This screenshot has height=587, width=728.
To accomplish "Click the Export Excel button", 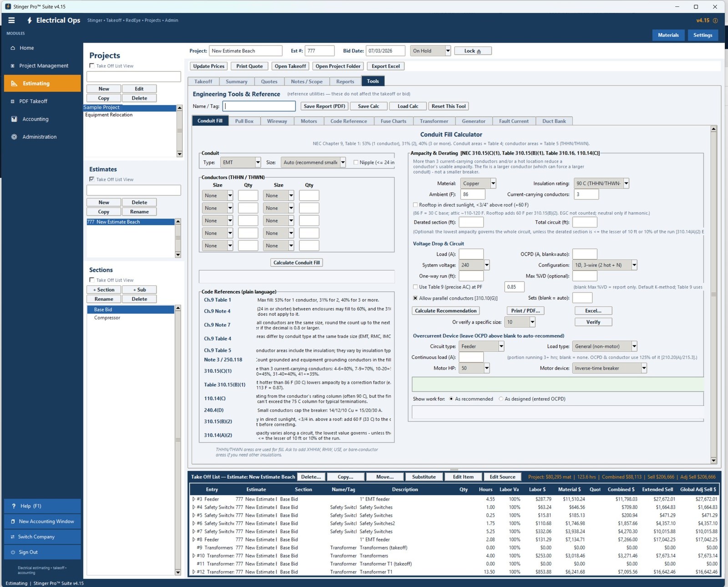I will click(386, 66).
